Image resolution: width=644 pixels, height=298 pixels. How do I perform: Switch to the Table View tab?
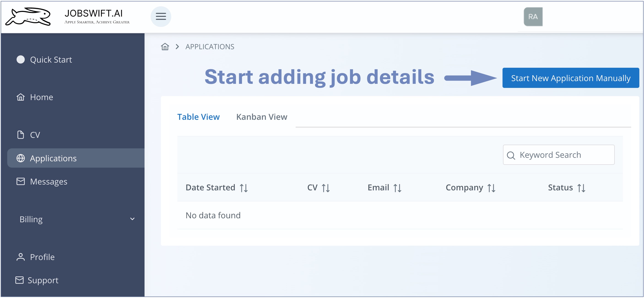pyautogui.click(x=198, y=117)
